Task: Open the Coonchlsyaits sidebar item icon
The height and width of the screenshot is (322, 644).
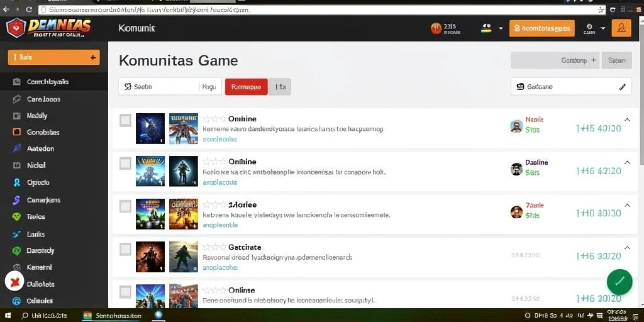Action: point(17,82)
